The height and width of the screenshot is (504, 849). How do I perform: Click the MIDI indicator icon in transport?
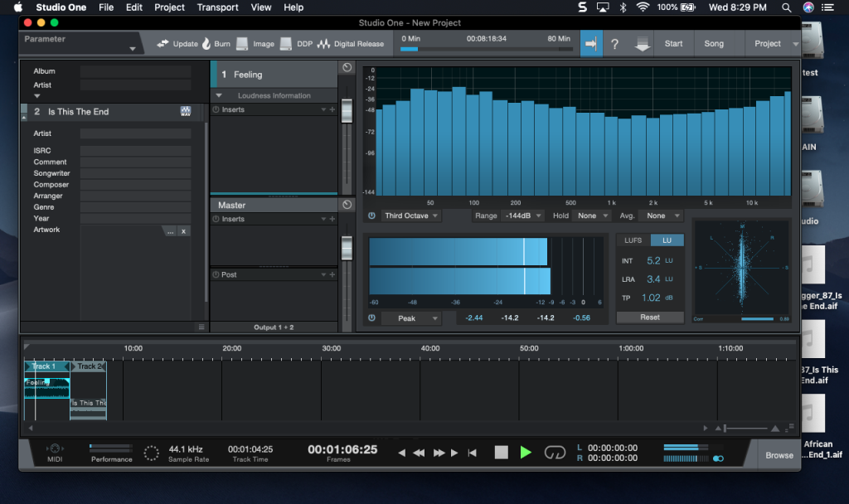(x=55, y=448)
